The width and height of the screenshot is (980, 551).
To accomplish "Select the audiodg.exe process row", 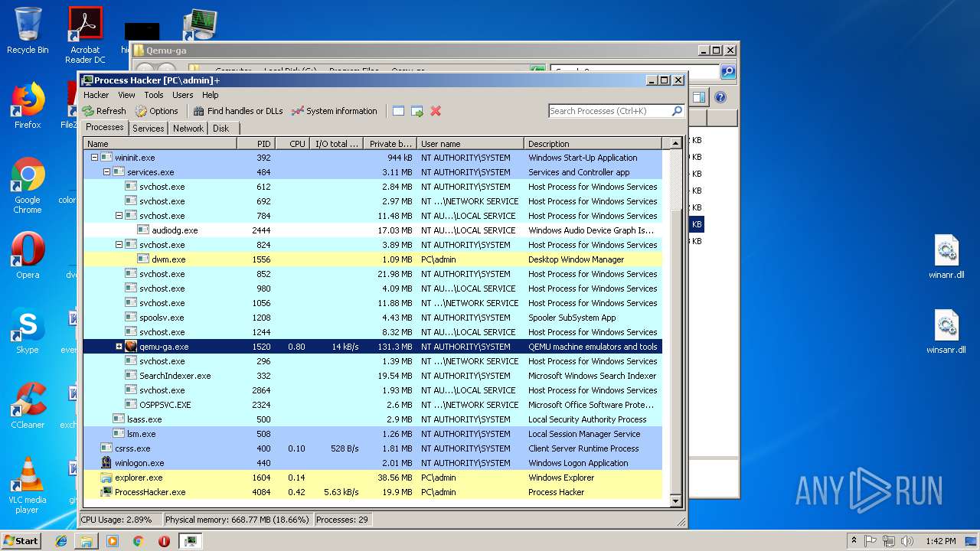I will point(372,230).
